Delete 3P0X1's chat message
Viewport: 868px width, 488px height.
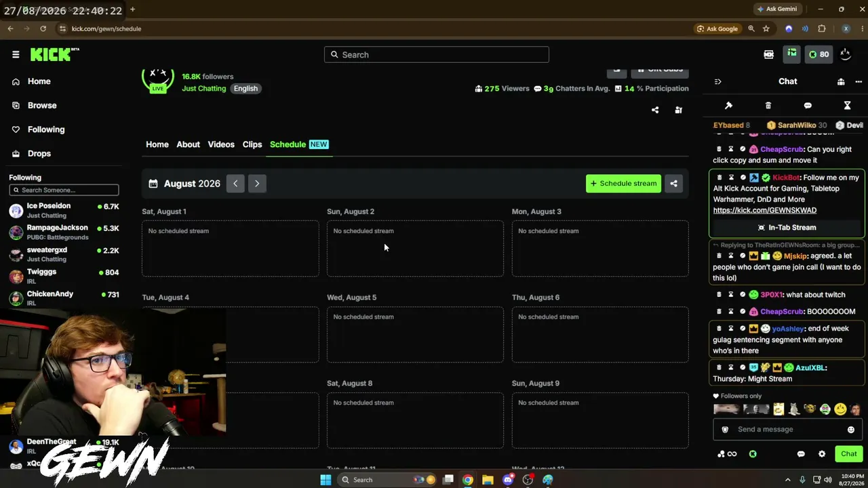pyautogui.click(x=719, y=295)
